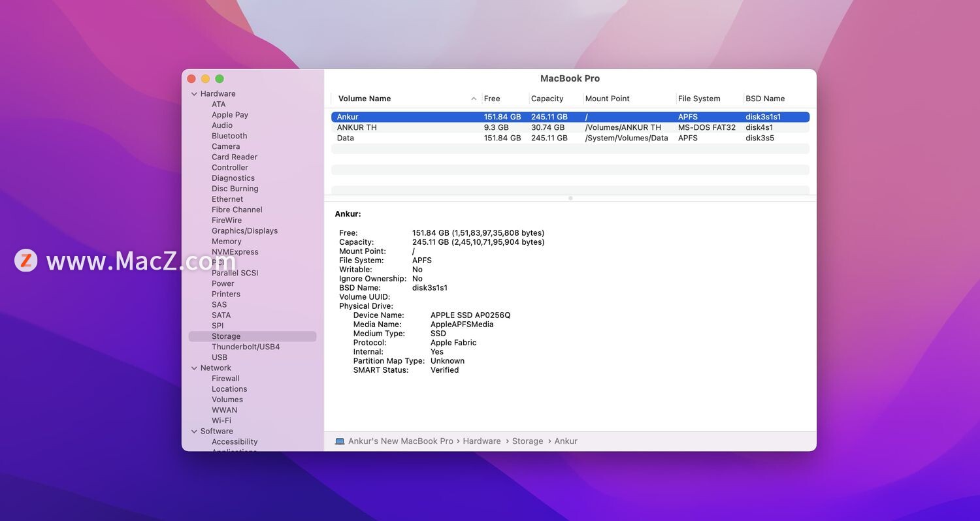Select Accessibility under Software
This screenshot has height=521, width=980.
click(235, 442)
